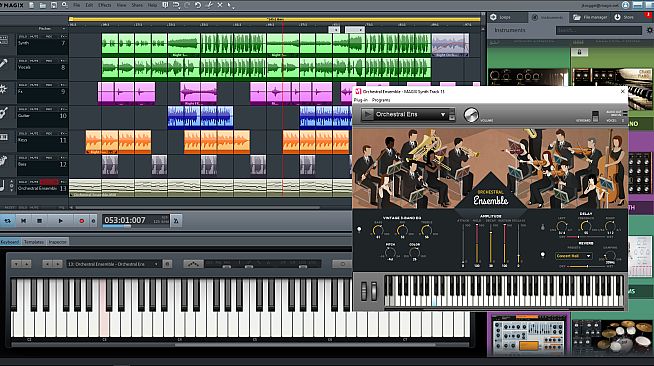Switch to the Templates tab
The width and height of the screenshot is (654, 366).
(34, 242)
